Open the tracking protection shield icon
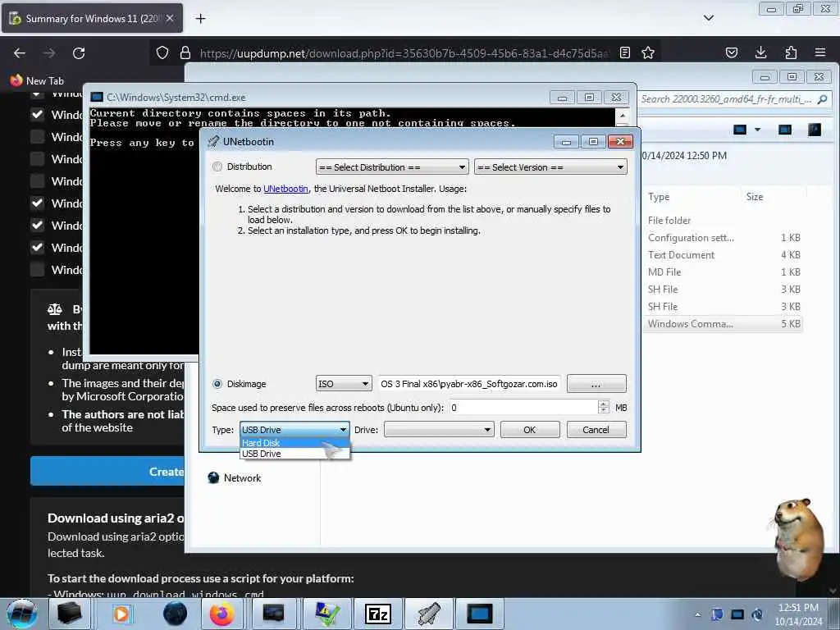Screen dimensions: 840x630 tap(162, 53)
